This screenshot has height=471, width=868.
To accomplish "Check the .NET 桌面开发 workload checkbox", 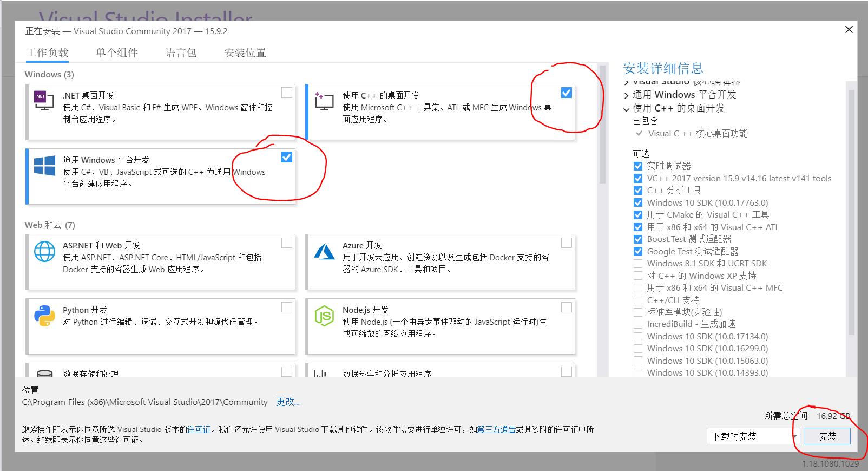I will click(x=287, y=93).
